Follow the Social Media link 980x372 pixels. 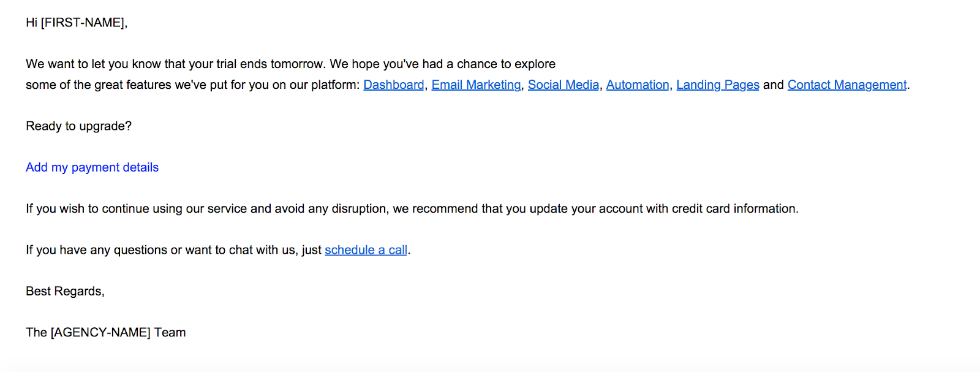coord(563,85)
